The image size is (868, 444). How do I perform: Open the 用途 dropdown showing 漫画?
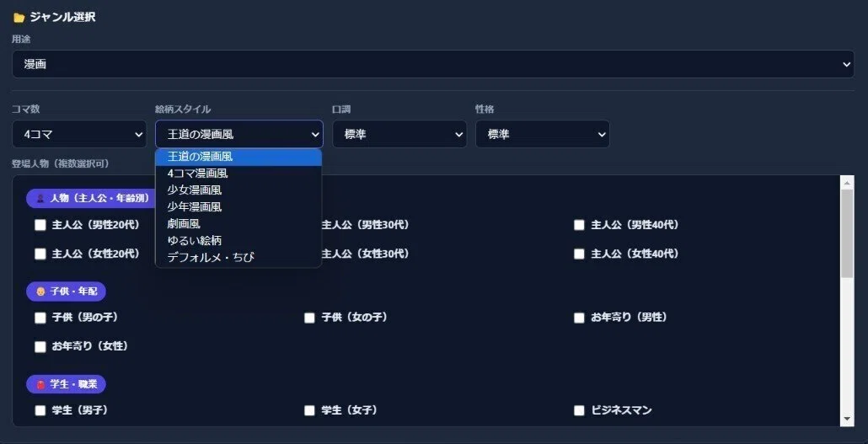433,64
